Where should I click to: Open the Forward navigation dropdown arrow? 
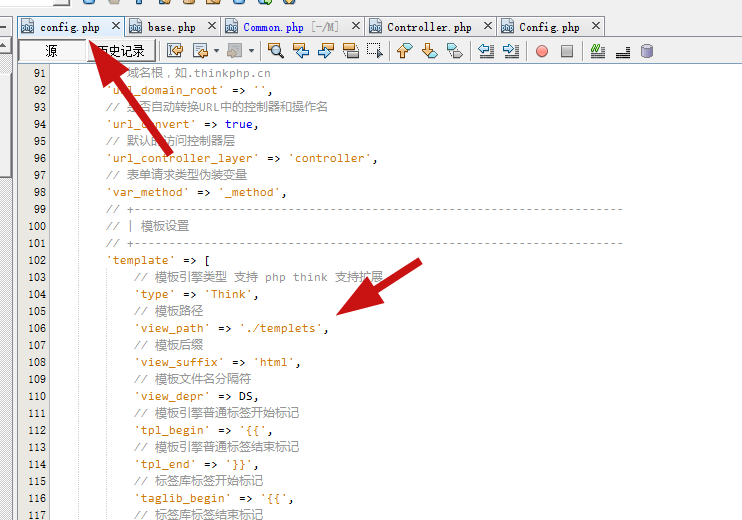pyautogui.click(x=251, y=51)
